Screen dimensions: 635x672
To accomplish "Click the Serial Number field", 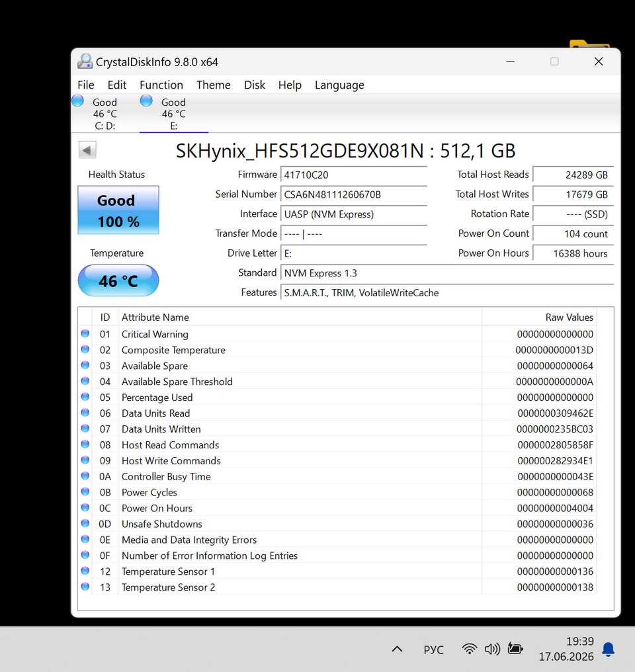I will pos(354,194).
